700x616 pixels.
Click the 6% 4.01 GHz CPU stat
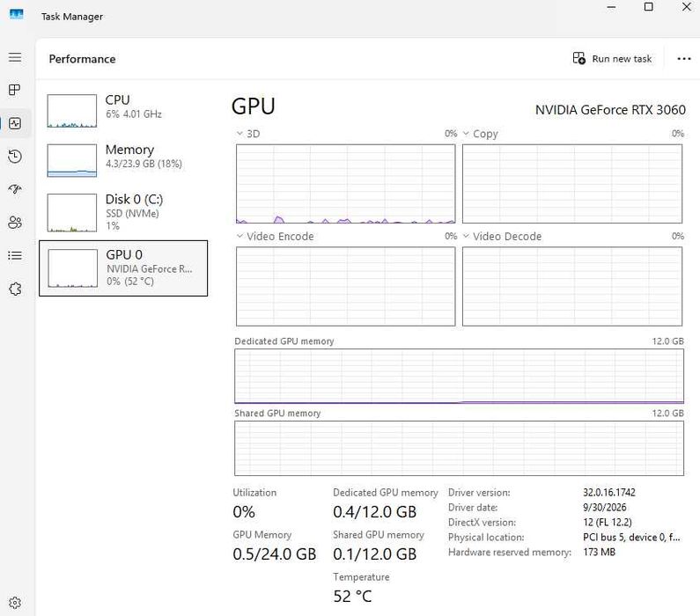[134, 114]
